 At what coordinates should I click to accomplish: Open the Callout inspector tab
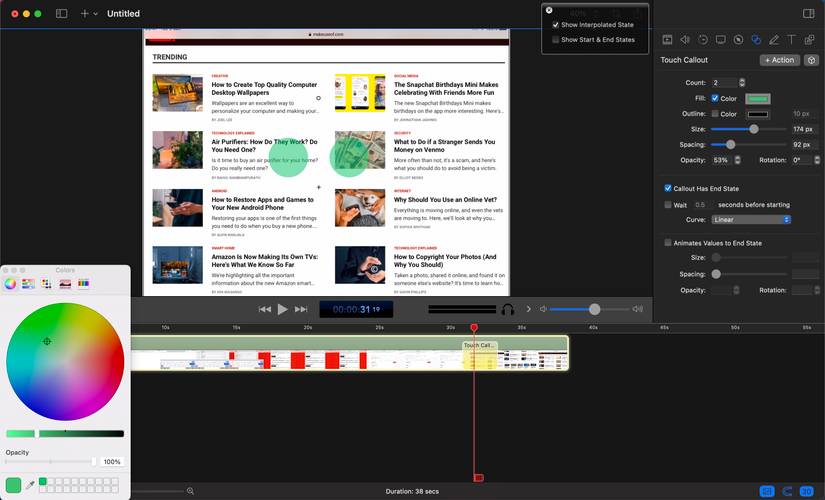(x=738, y=39)
